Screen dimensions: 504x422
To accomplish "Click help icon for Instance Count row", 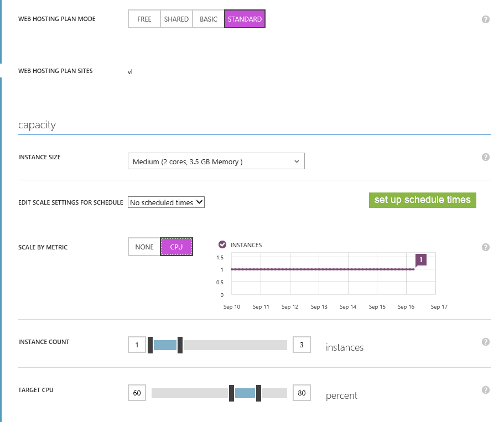I will pyautogui.click(x=486, y=342).
